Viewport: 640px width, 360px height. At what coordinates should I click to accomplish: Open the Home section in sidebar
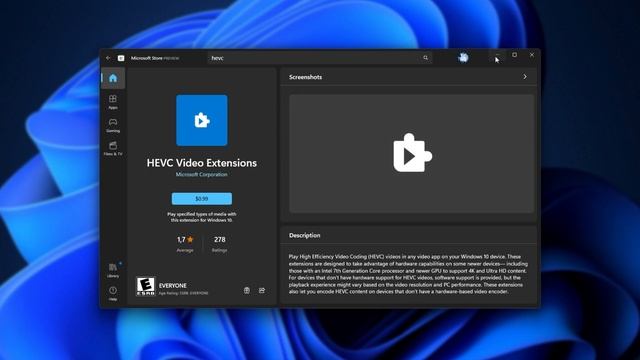point(113,78)
